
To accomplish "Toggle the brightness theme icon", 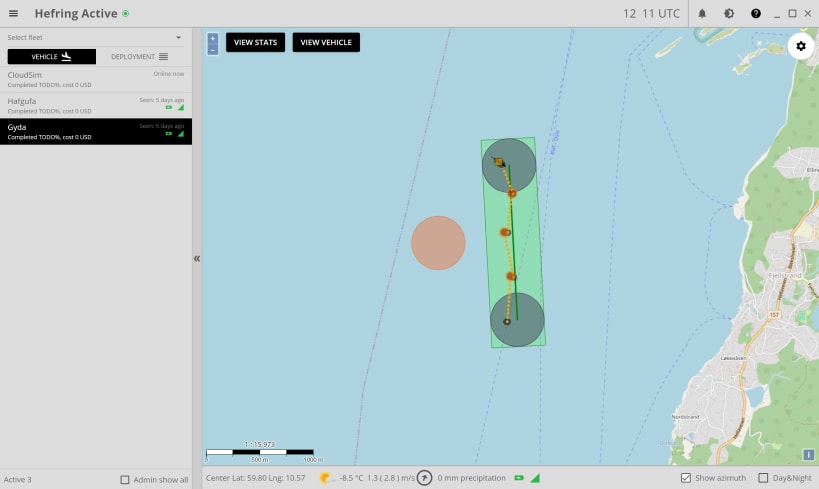I will tap(729, 14).
